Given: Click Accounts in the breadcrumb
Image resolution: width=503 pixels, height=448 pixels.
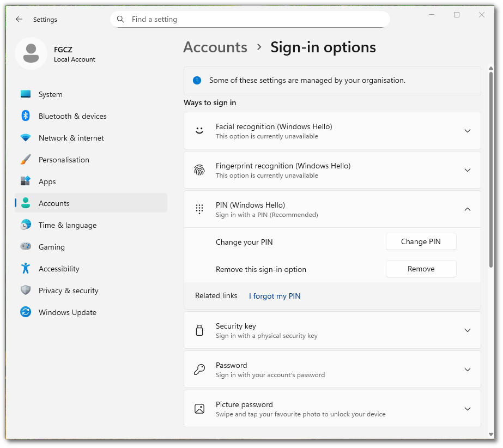Looking at the screenshot, I should click(215, 47).
